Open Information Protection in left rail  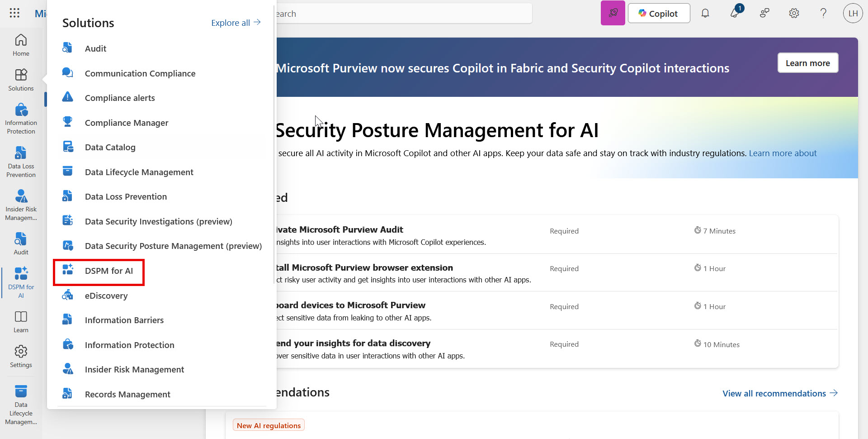[x=21, y=119]
